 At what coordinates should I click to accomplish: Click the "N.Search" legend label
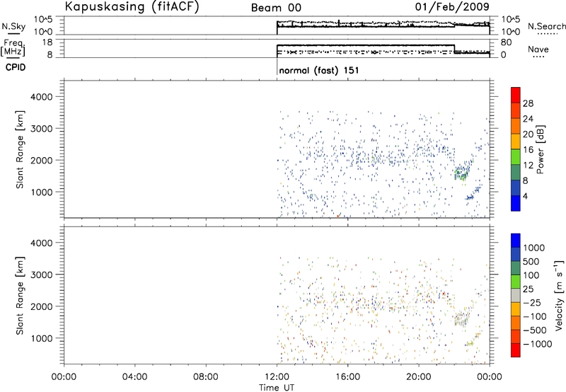(547, 26)
